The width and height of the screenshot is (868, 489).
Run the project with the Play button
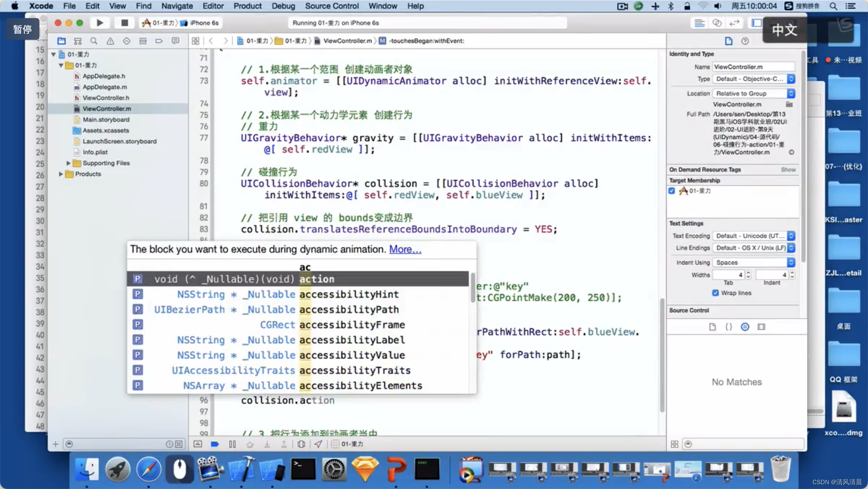point(100,23)
